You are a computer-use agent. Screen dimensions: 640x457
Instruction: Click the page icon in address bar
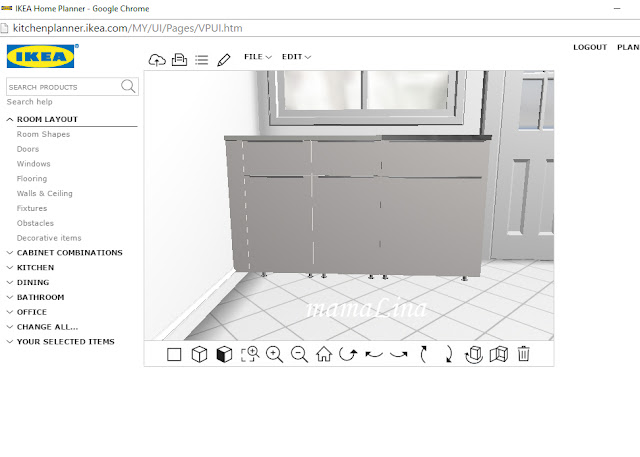(4, 28)
